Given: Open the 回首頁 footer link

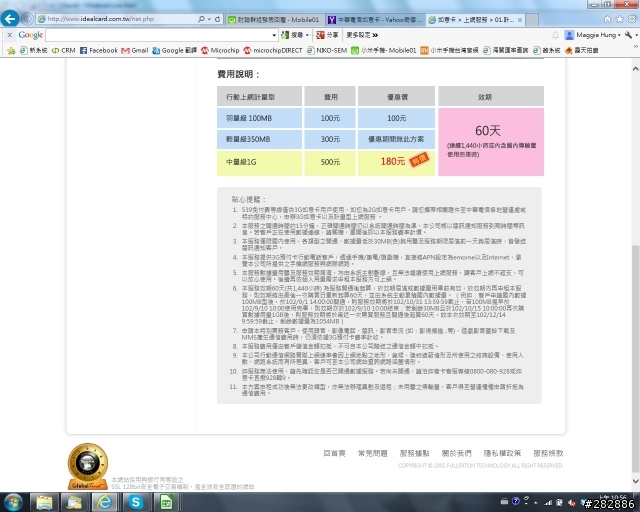Looking at the screenshot, I should coord(334,453).
